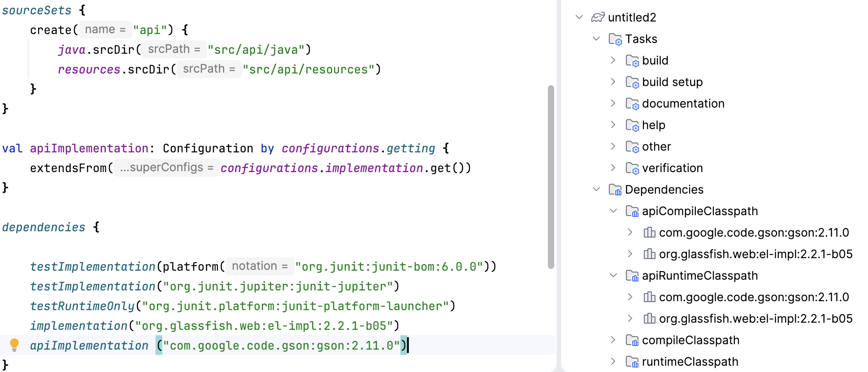This screenshot has width=868, height=372.
Task: Click the "src/api/java" string literal
Action: (256, 50)
